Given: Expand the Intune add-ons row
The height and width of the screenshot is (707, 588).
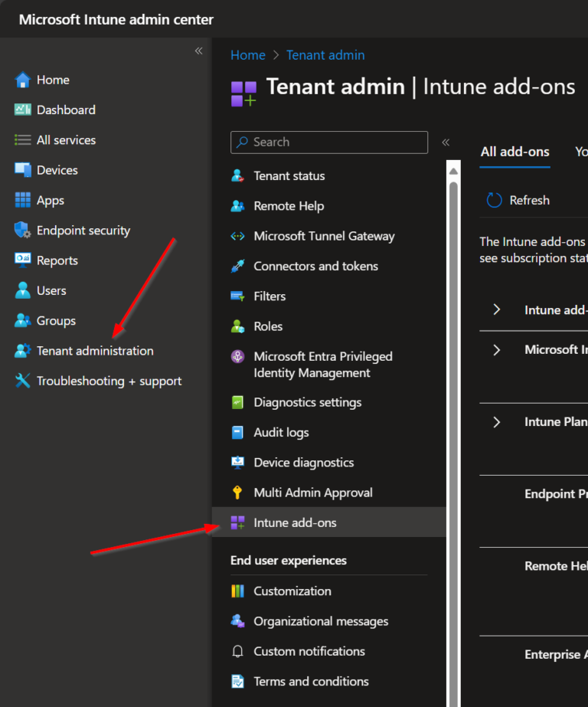Looking at the screenshot, I should [x=498, y=309].
